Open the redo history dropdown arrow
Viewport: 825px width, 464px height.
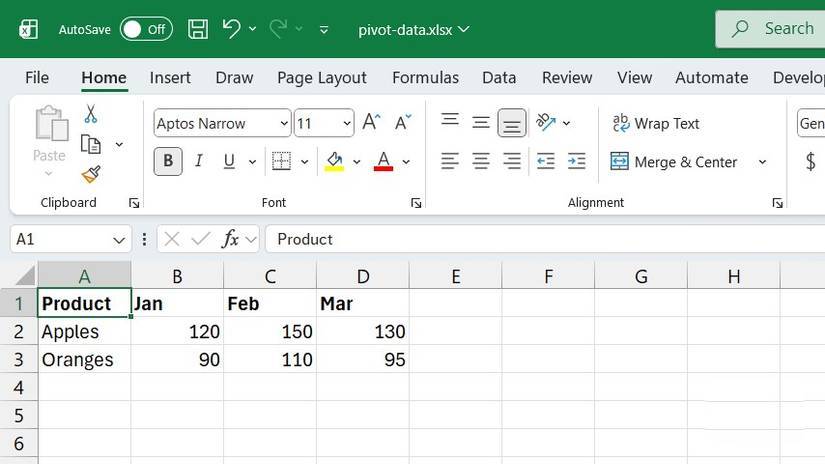pos(299,29)
